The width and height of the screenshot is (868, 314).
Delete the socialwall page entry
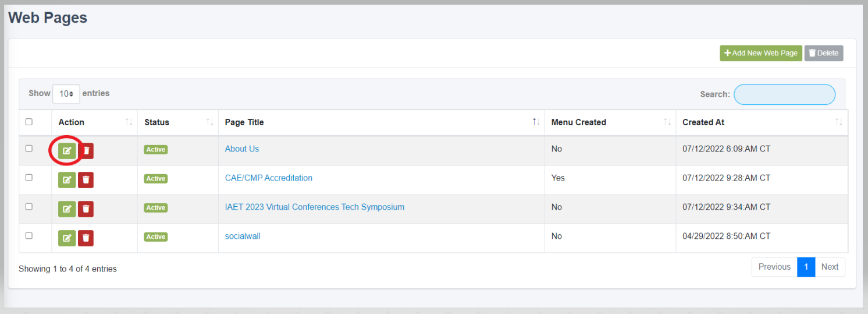pyautogui.click(x=86, y=238)
